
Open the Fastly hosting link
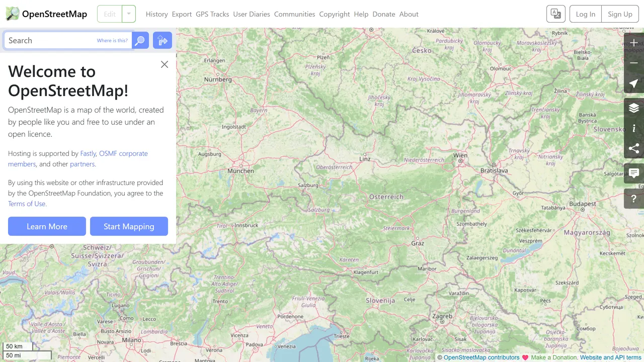tap(88, 153)
